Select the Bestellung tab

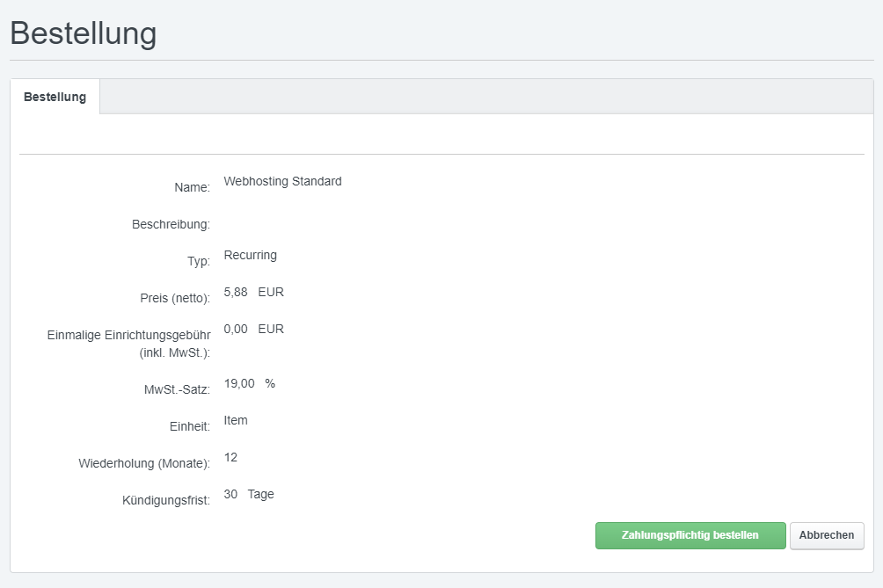point(55,97)
